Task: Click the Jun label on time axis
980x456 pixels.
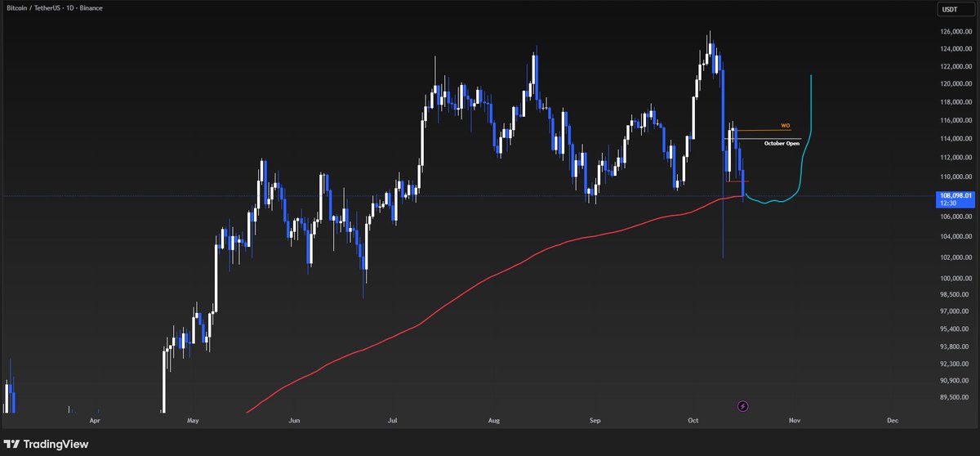Action: tap(295, 421)
